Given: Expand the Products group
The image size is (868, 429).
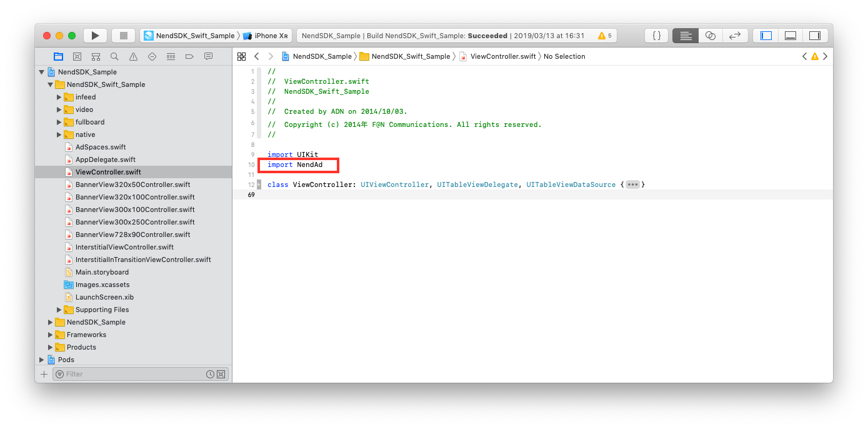Looking at the screenshot, I should coord(51,347).
